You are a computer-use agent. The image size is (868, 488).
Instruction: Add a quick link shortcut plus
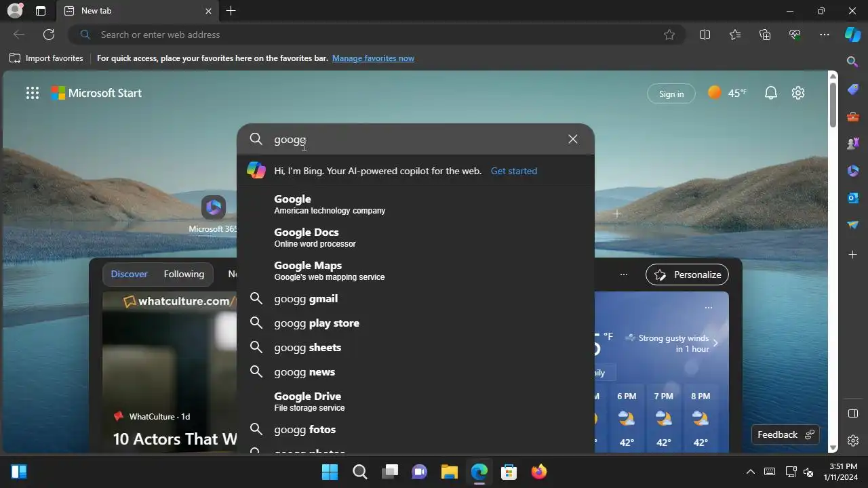[617, 213]
